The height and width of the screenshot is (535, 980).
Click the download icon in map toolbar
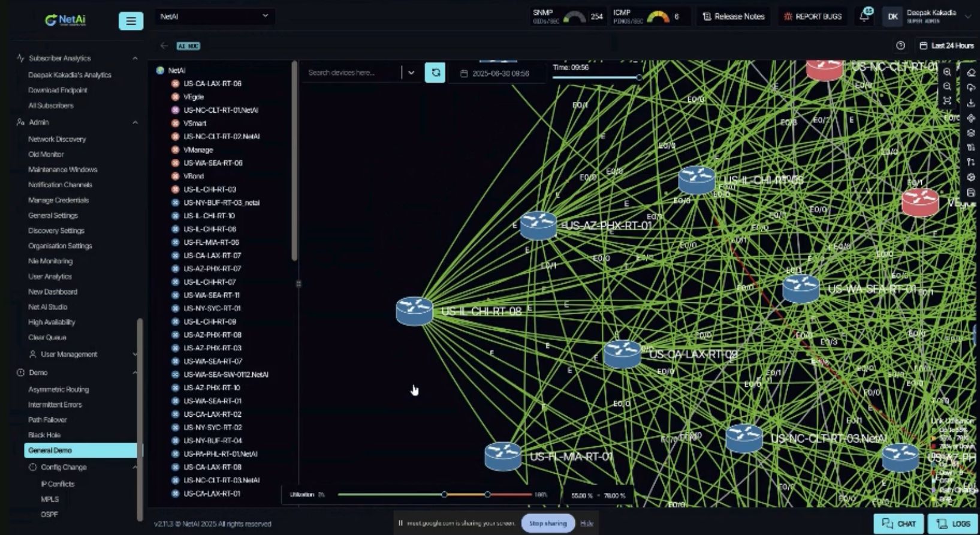point(971,103)
